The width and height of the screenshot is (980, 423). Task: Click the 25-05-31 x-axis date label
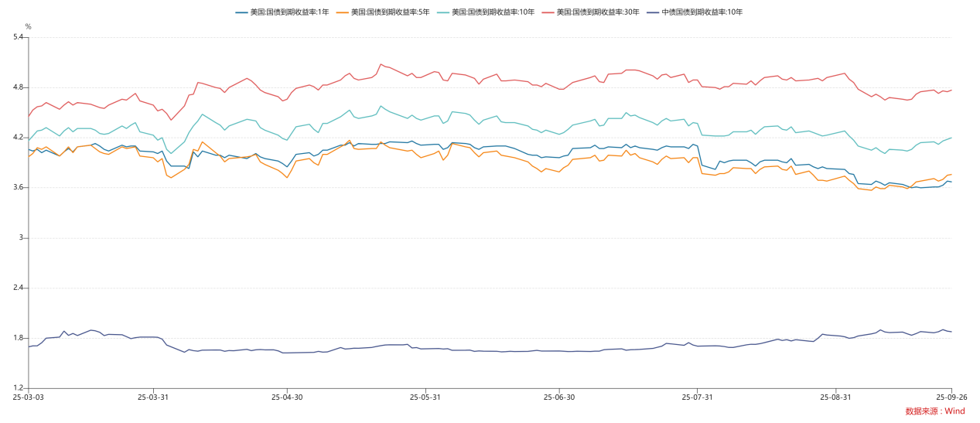(x=425, y=397)
